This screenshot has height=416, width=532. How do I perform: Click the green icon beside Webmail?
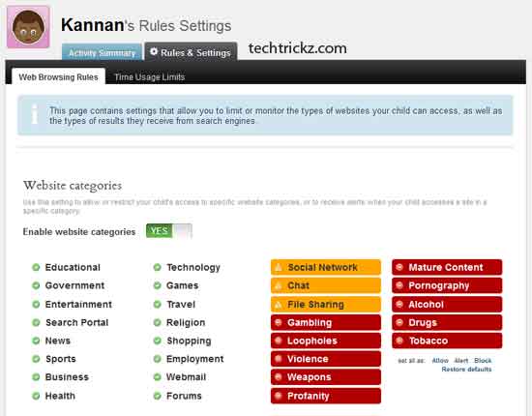coord(157,377)
